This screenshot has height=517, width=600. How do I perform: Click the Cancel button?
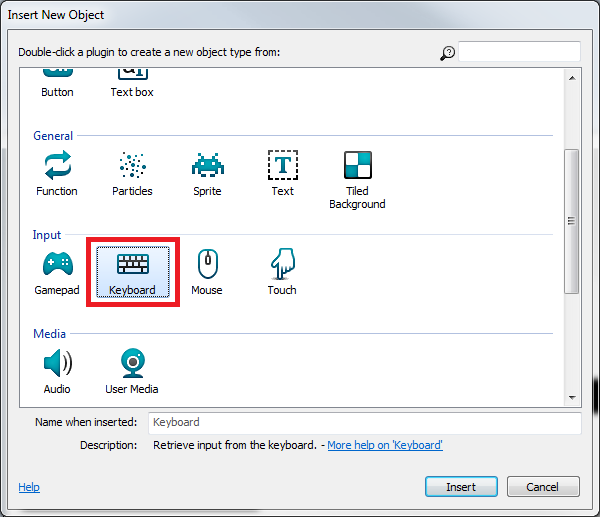pyautogui.click(x=543, y=487)
